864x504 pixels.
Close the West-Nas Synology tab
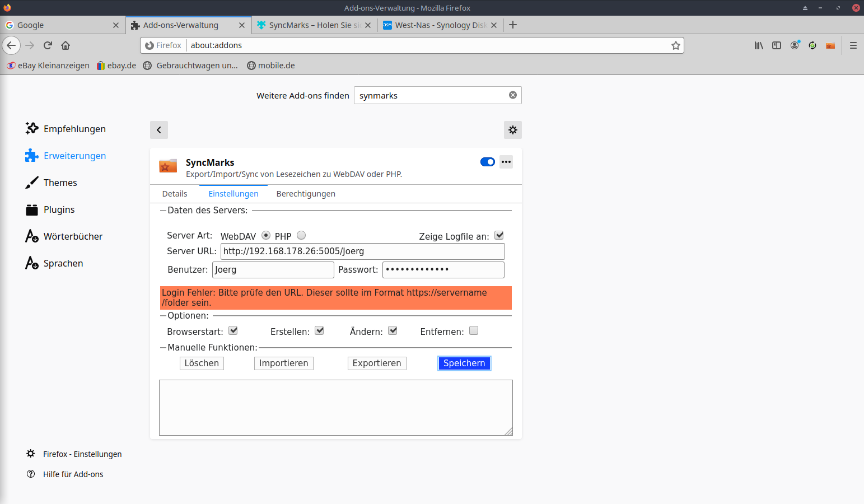click(494, 25)
